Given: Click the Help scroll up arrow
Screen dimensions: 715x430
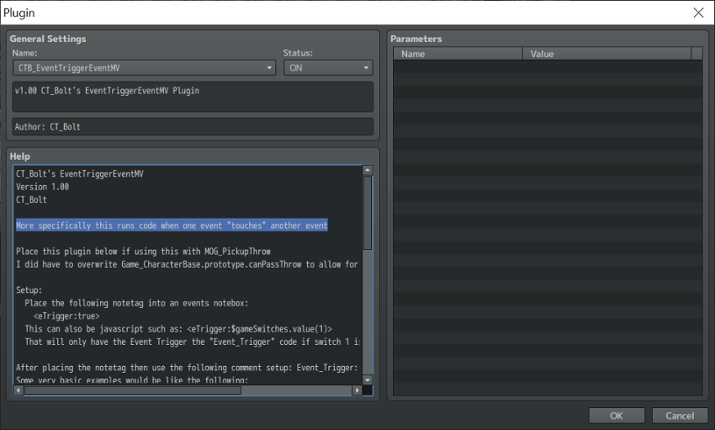Looking at the screenshot, I should (x=368, y=171).
